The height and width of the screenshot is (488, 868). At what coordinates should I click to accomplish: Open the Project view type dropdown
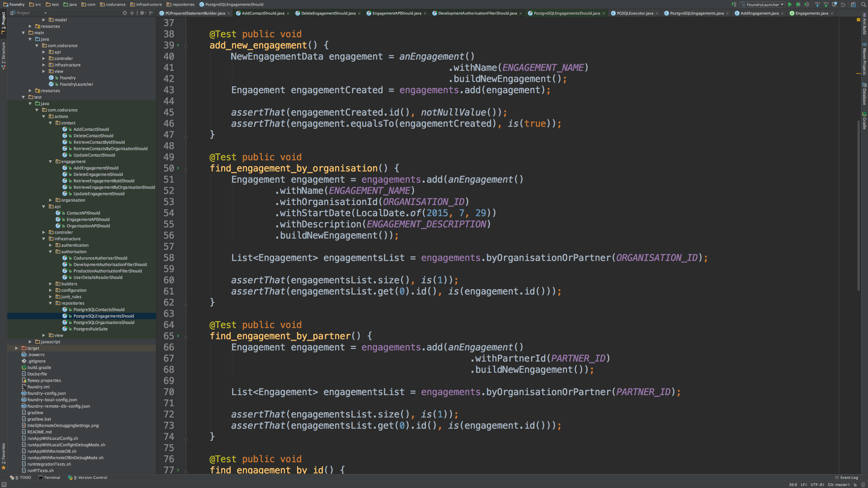click(28, 13)
